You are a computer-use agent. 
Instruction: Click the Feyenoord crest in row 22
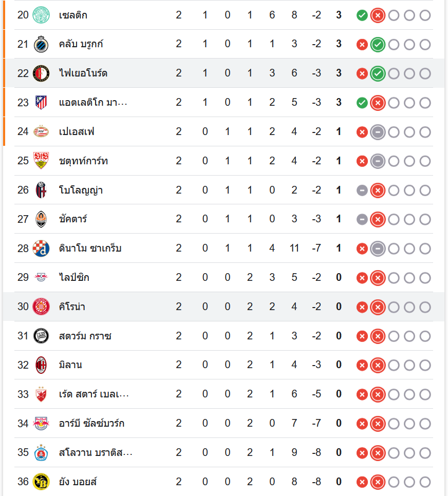click(41, 73)
